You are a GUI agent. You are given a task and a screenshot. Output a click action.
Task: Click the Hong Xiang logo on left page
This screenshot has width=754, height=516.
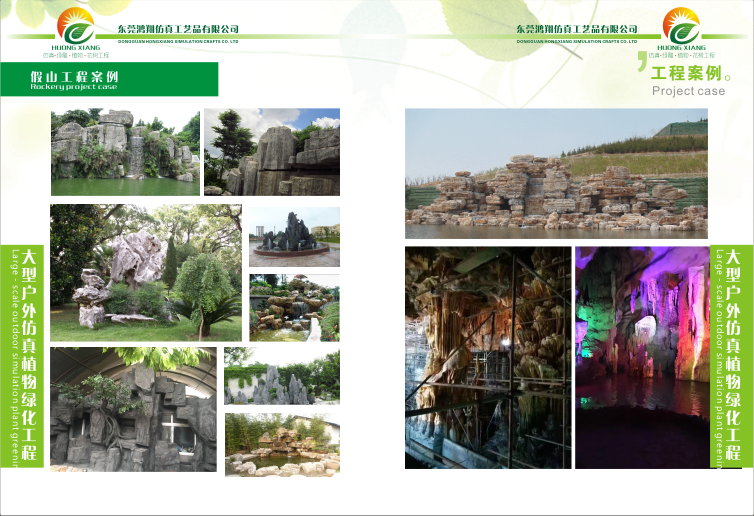(76, 32)
